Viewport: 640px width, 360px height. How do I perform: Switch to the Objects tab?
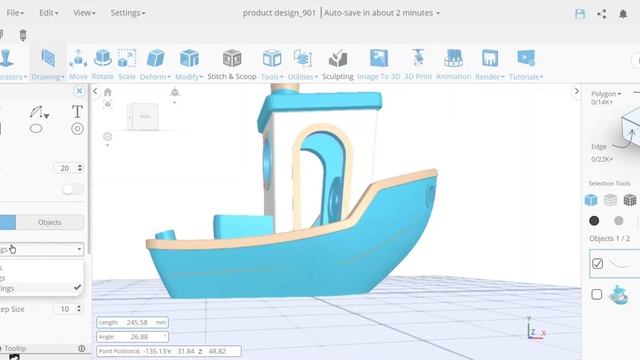[50, 222]
